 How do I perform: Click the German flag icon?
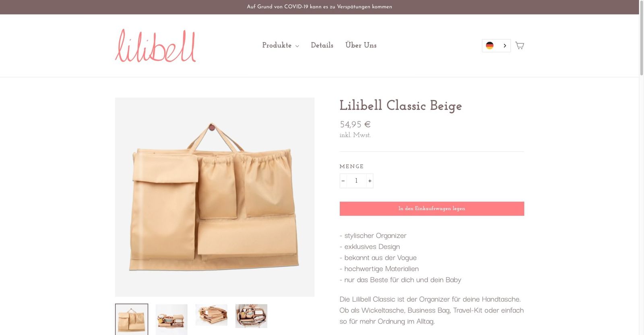click(489, 45)
